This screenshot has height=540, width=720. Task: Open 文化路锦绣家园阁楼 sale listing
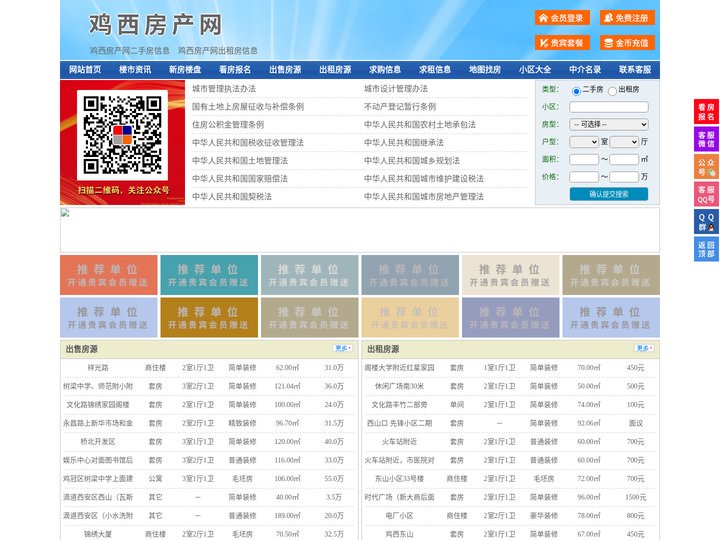(x=98, y=405)
